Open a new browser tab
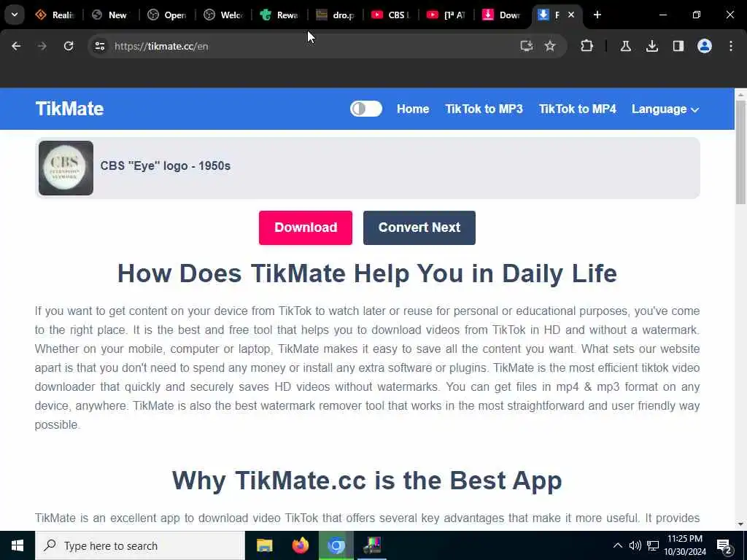The image size is (747, 560). coord(597,15)
